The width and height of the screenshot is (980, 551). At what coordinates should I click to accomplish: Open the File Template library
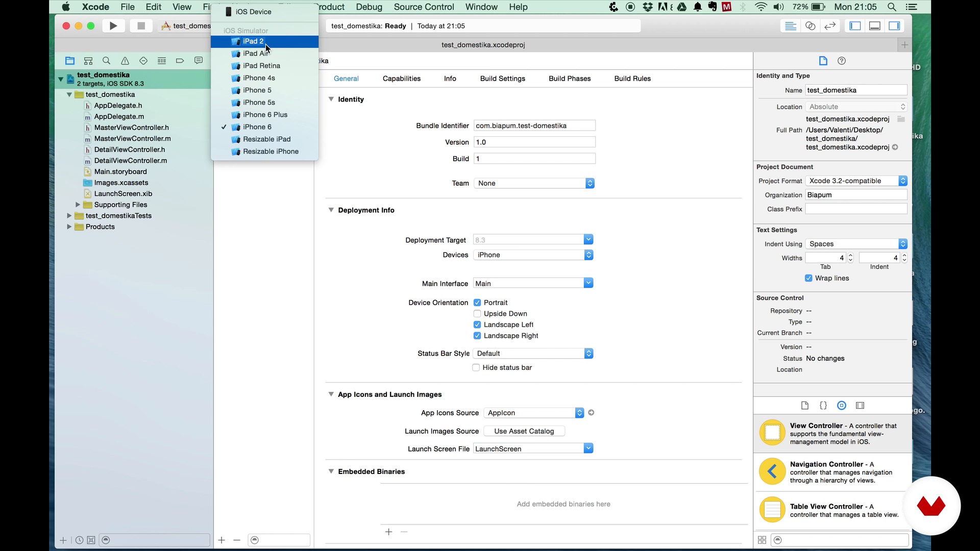[x=805, y=406]
